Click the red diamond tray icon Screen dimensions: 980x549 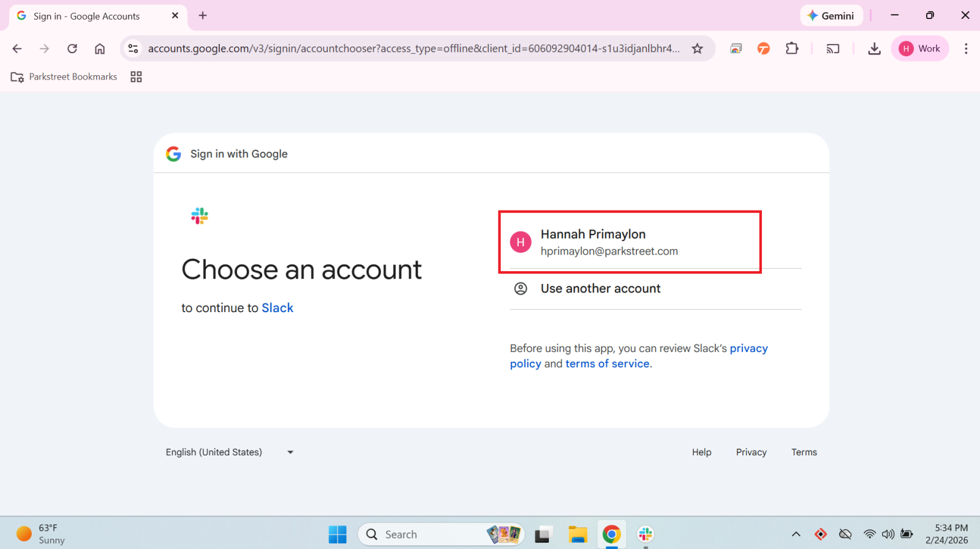point(821,534)
